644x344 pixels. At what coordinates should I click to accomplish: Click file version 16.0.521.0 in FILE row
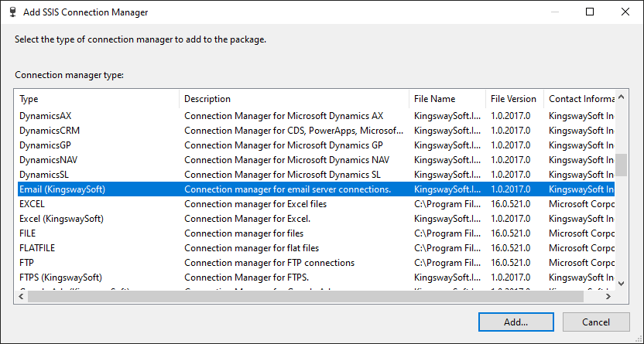(511, 233)
